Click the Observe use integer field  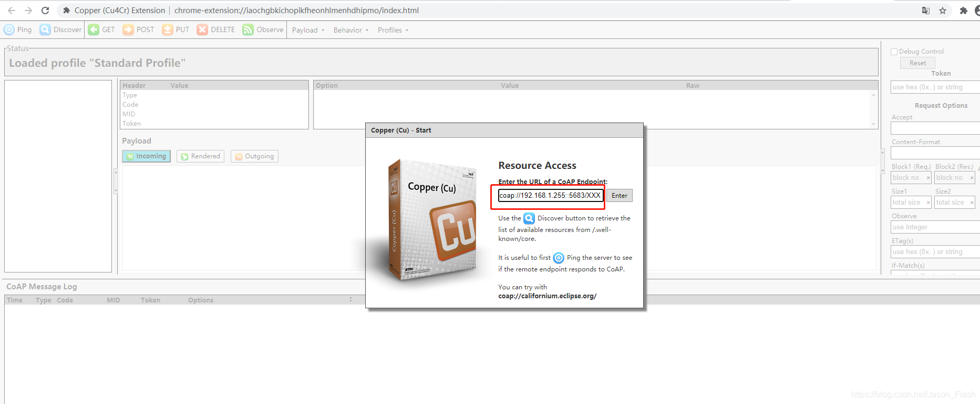coord(935,227)
